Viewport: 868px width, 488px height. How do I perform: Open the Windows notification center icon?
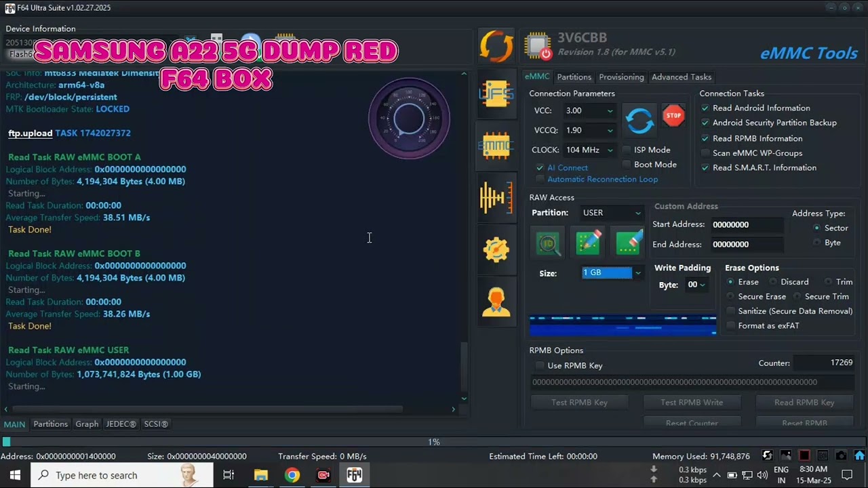point(846,475)
